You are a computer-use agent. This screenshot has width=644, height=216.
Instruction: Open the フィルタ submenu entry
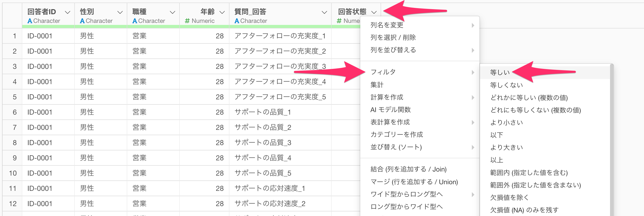(x=383, y=72)
